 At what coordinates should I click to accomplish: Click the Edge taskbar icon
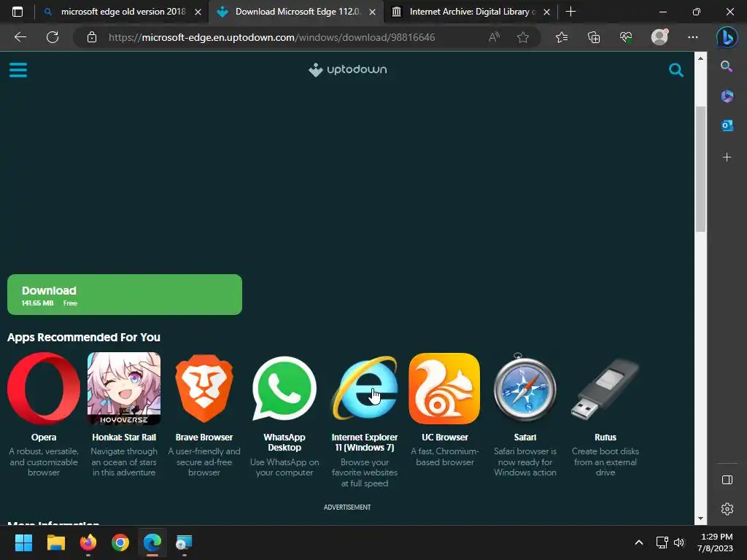(x=152, y=542)
